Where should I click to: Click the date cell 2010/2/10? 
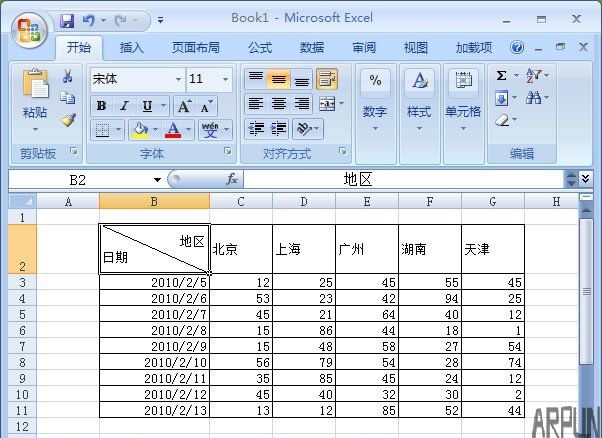tap(154, 362)
